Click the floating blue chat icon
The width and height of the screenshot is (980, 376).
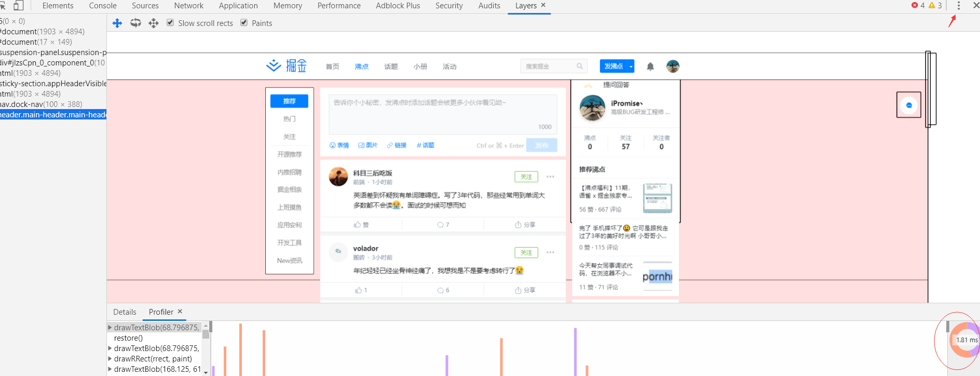coord(909,105)
